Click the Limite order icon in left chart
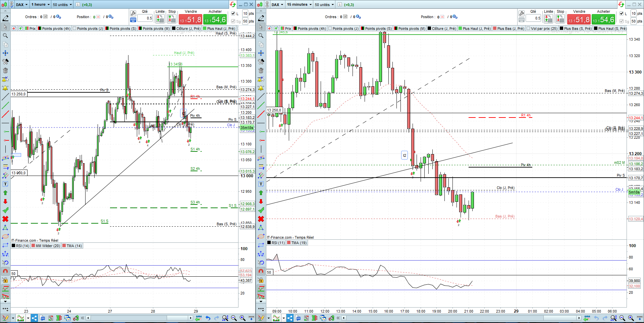The height and width of the screenshot is (323, 644). pos(160,19)
